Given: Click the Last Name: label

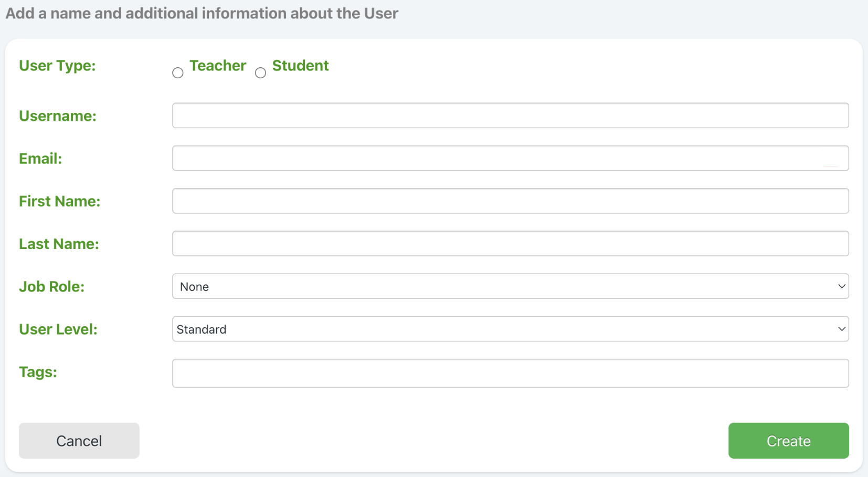Looking at the screenshot, I should pos(59,244).
